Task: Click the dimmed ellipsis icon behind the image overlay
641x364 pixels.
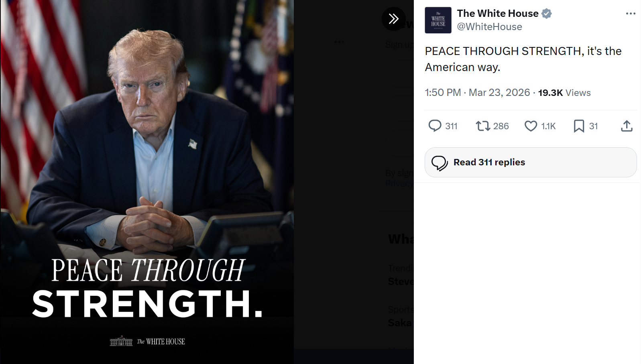Action: click(339, 42)
